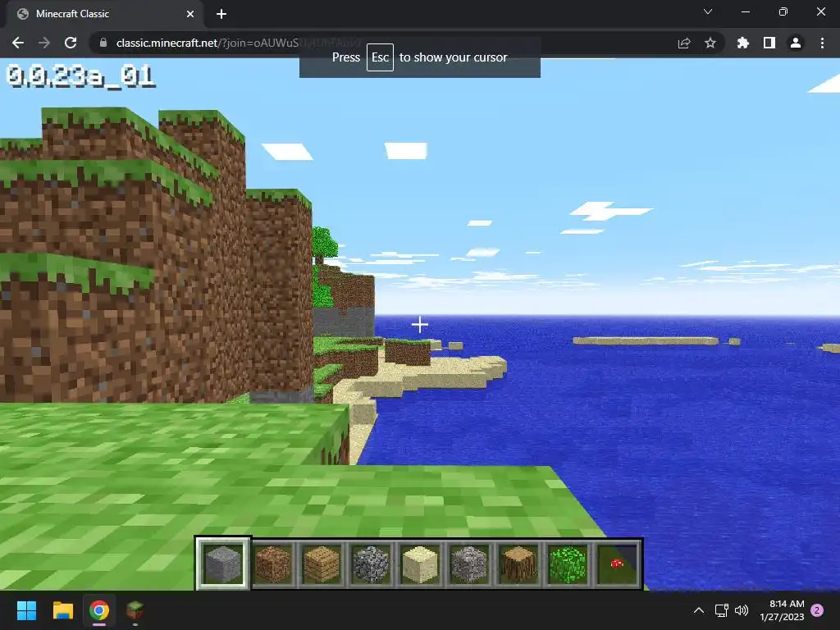The image size is (840, 630).
Task: View site security lock info
Action: 103,43
